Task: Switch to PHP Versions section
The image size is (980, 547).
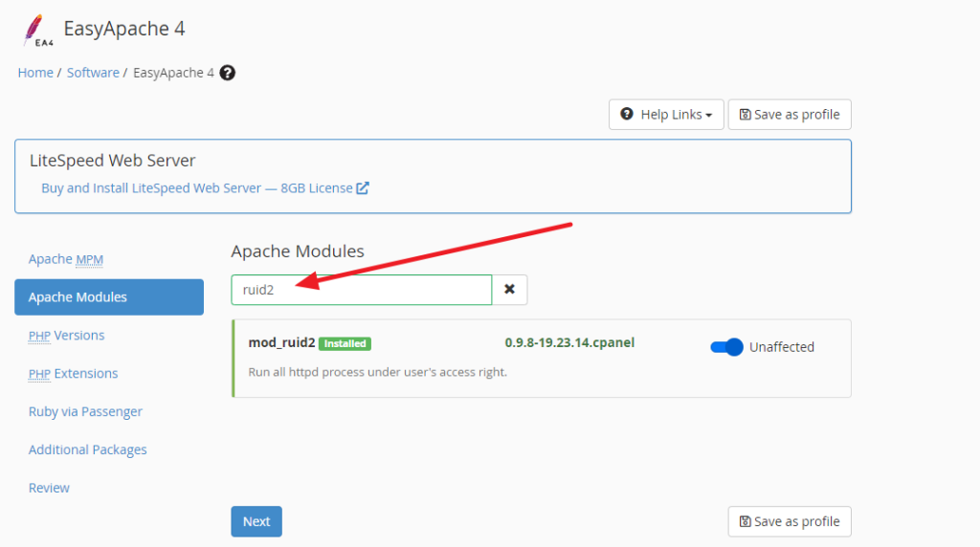Action: 67,336
